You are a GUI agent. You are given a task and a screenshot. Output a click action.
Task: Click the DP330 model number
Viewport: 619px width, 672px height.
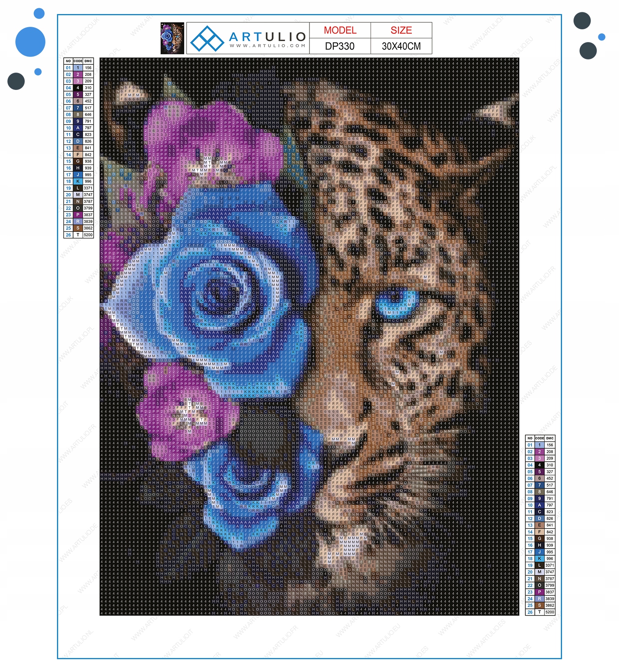tap(340, 46)
